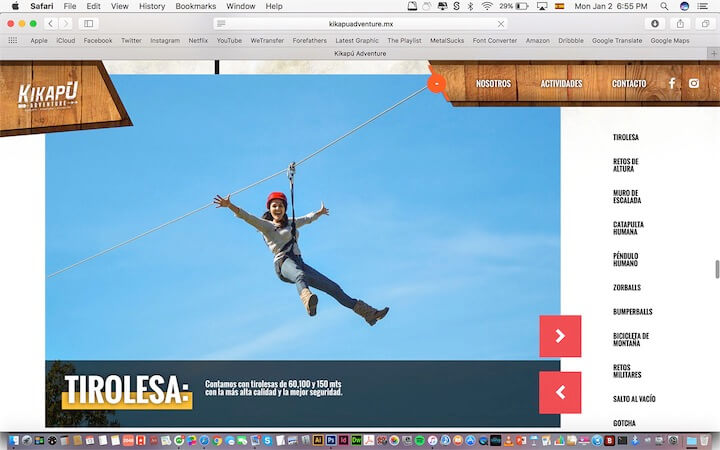Viewport: 720px width, 450px height.
Task: Open a new tab with plus button
Action: pos(712,53)
